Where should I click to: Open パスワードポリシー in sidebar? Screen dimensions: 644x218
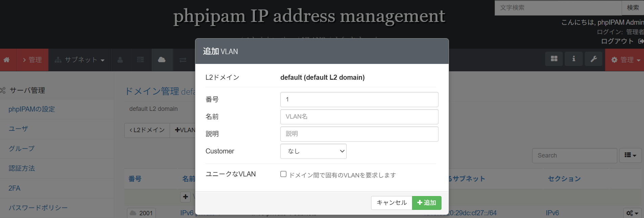coord(38,208)
